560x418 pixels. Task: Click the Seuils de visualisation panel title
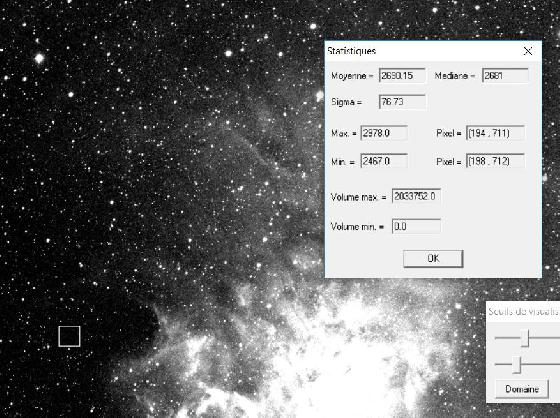tap(523, 312)
